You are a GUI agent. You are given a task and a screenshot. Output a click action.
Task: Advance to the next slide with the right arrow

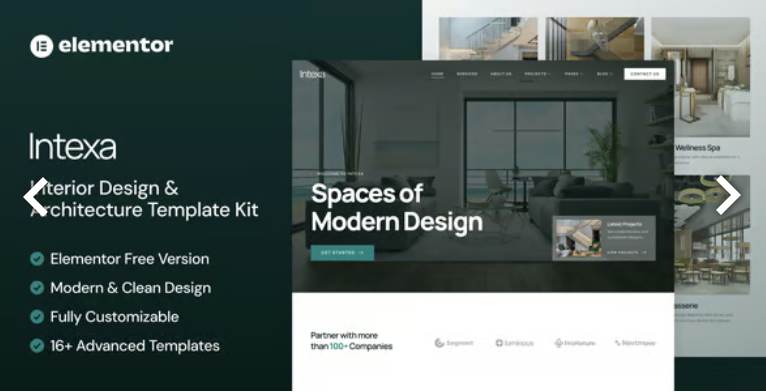tap(728, 195)
